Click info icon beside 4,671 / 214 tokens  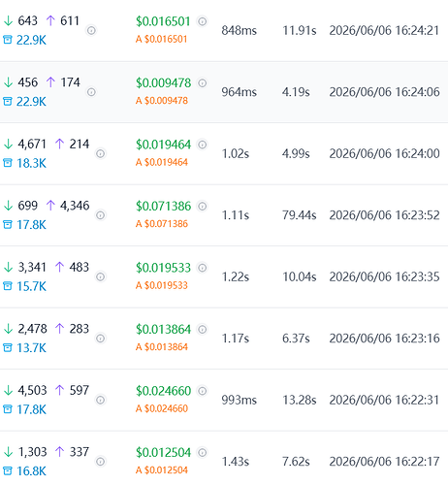click(x=101, y=153)
